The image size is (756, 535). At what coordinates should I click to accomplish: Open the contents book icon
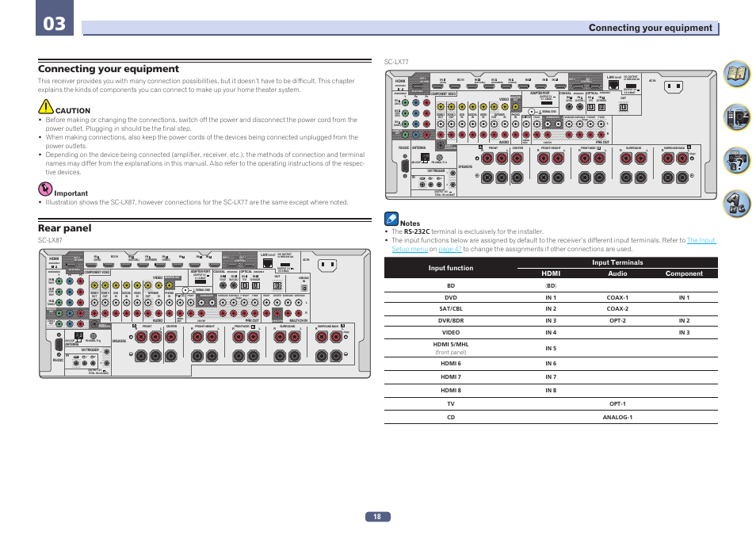tap(737, 74)
